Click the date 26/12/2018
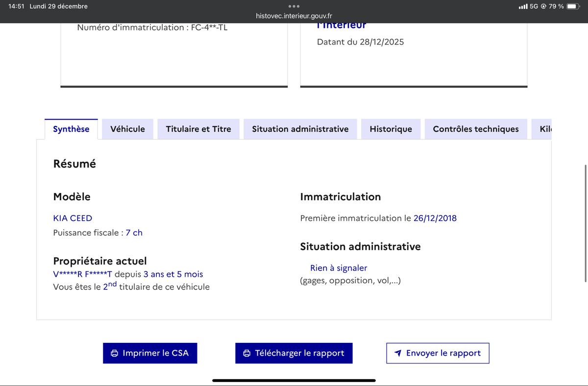 tap(435, 218)
